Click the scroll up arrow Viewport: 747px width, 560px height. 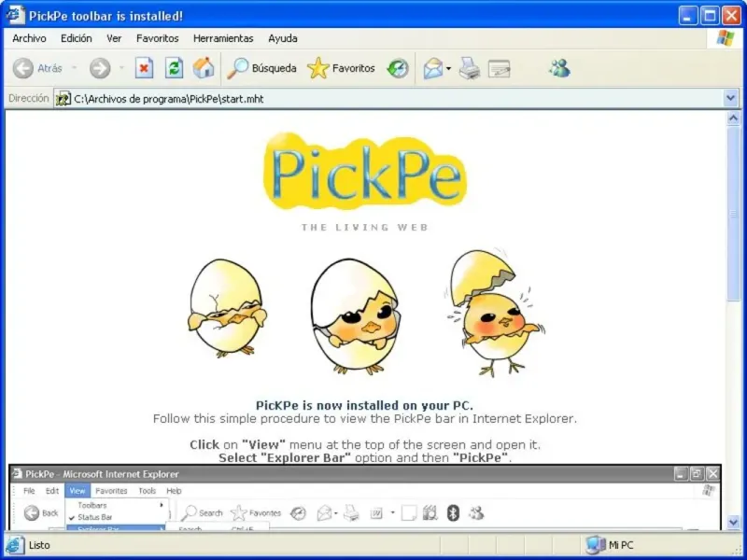[733, 118]
